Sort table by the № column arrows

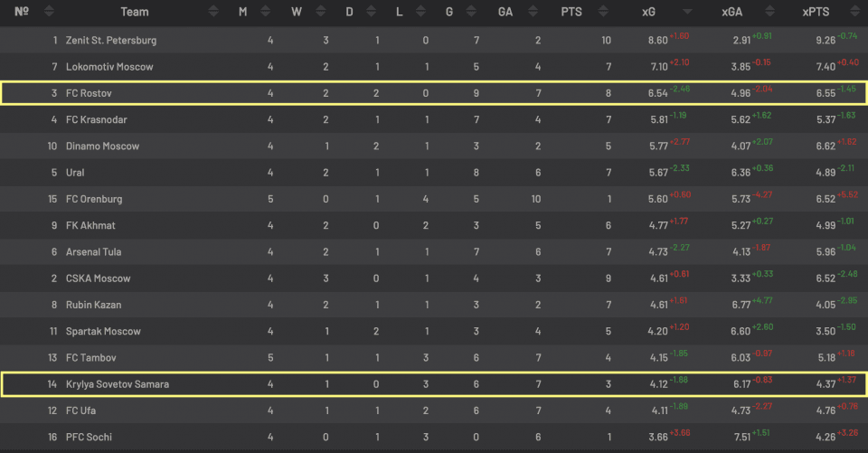(48, 13)
